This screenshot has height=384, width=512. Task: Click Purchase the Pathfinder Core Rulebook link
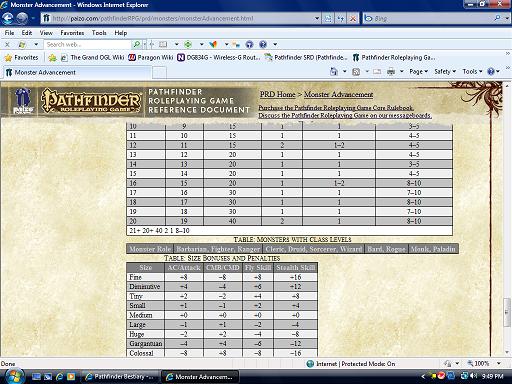pyautogui.click(x=336, y=108)
